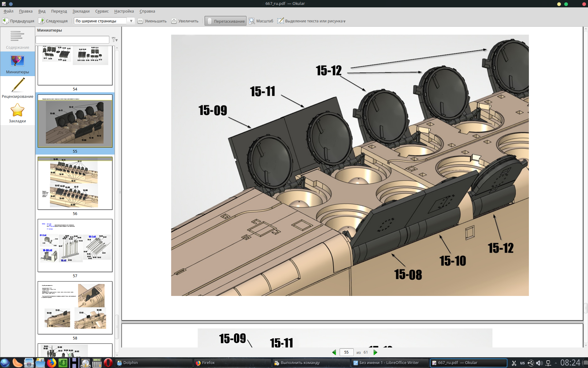Viewport: 588px width, 368px height.
Task: Click the green next page arrow at bottom
Action: [x=375, y=352]
